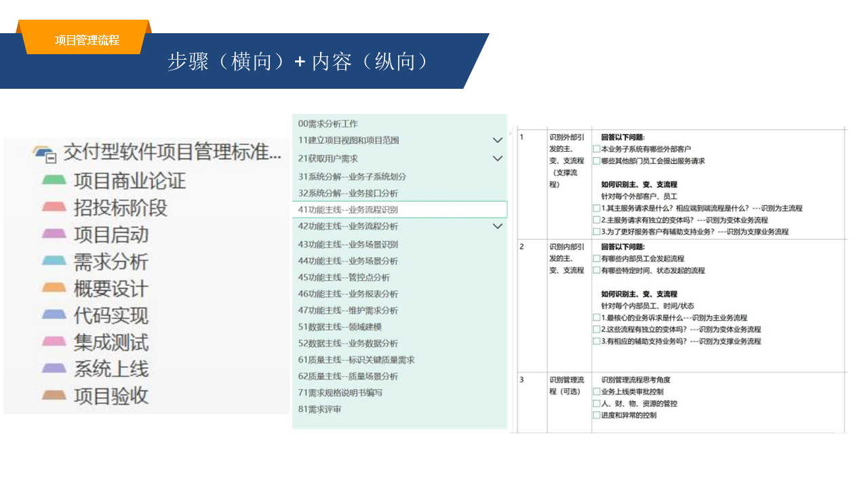Open the 代码实现 section

(111, 315)
